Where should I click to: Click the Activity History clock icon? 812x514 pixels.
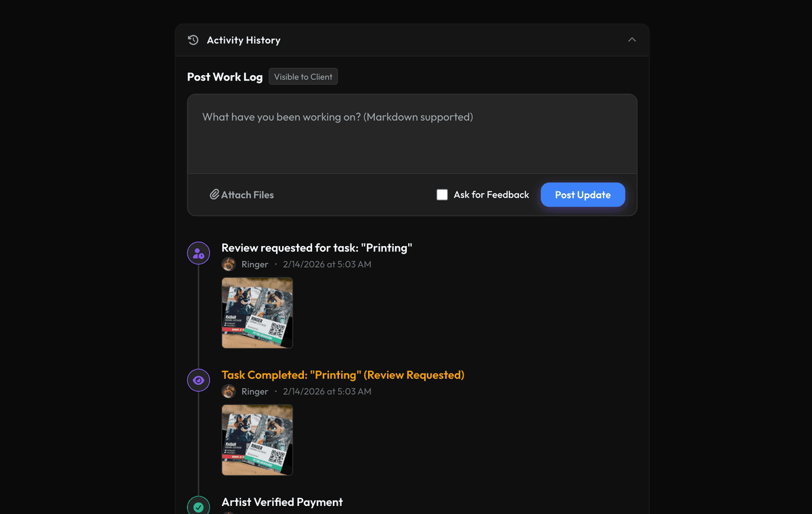pyautogui.click(x=193, y=40)
